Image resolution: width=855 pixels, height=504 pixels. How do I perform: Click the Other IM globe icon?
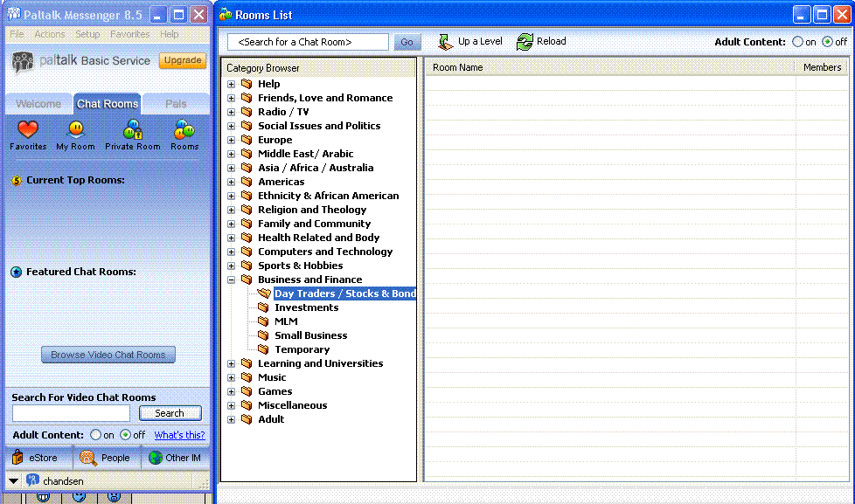[x=155, y=458]
